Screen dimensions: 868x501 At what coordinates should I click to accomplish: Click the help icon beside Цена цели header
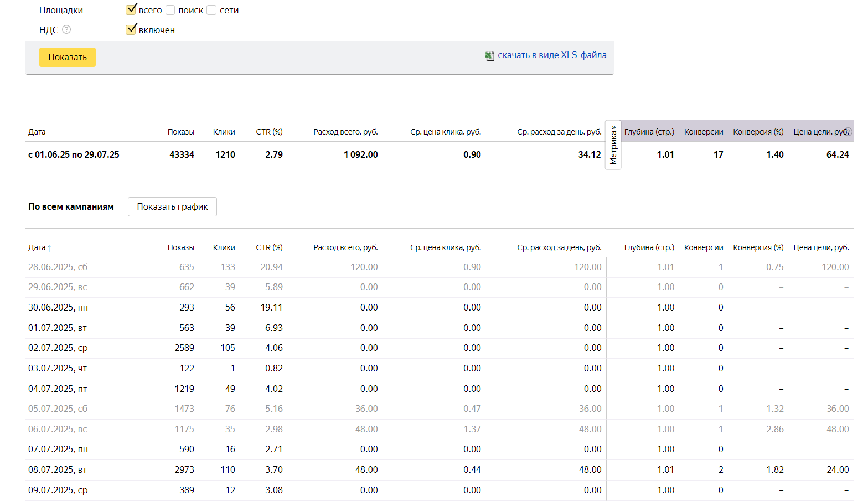point(848,132)
